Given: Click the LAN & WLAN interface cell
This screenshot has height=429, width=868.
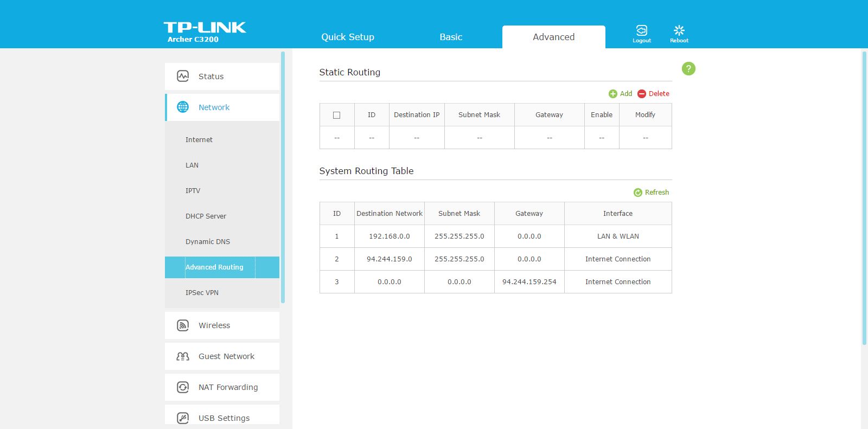Looking at the screenshot, I should click(x=618, y=236).
